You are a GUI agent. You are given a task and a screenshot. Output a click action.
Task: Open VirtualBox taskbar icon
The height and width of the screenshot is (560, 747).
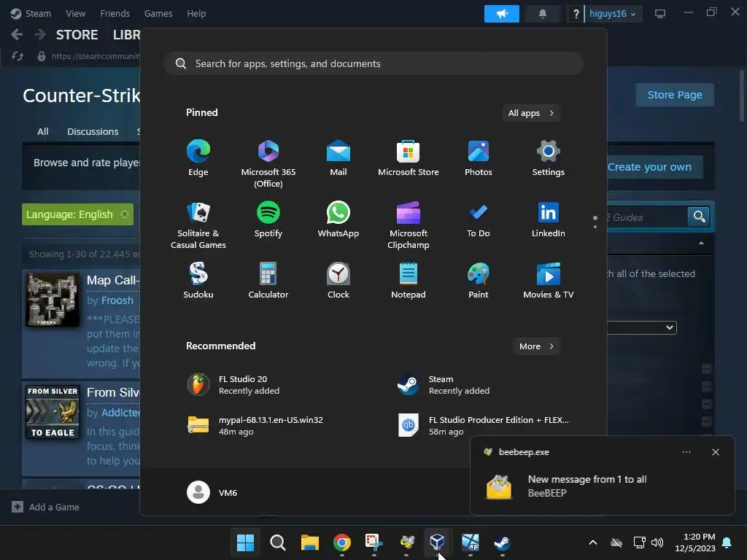point(438,542)
